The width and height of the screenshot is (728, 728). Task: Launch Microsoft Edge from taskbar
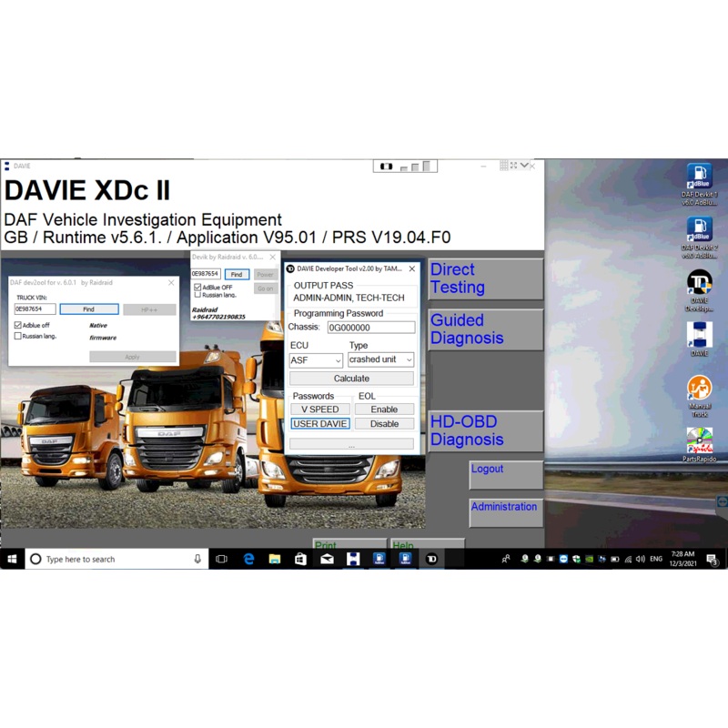coord(248,559)
